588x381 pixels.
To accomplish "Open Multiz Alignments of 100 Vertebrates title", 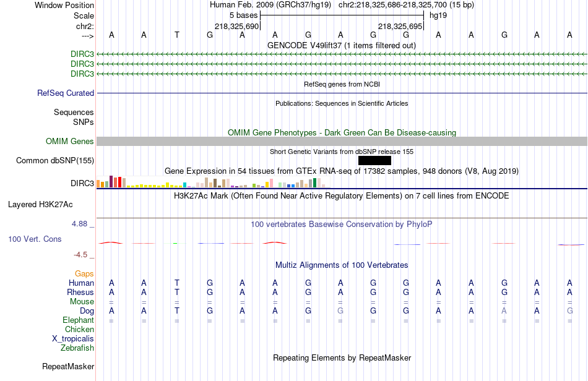I will pos(342,265).
